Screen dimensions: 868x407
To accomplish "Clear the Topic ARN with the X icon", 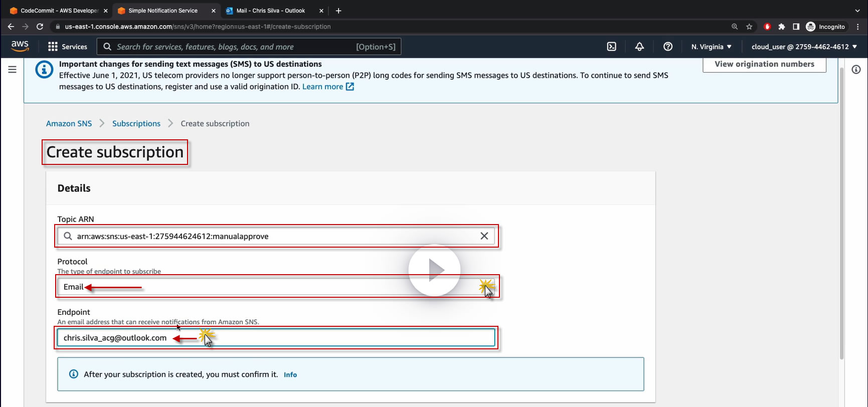I will point(484,236).
